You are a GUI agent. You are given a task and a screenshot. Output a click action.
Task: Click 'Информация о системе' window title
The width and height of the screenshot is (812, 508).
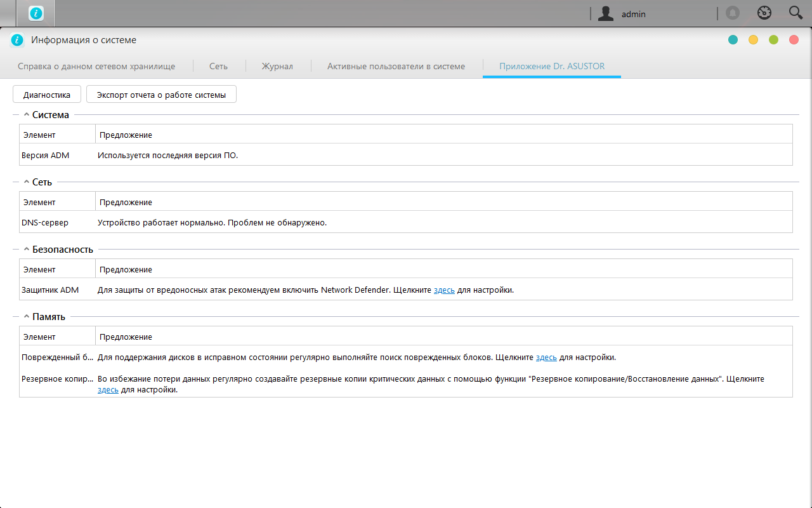coord(84,40)
